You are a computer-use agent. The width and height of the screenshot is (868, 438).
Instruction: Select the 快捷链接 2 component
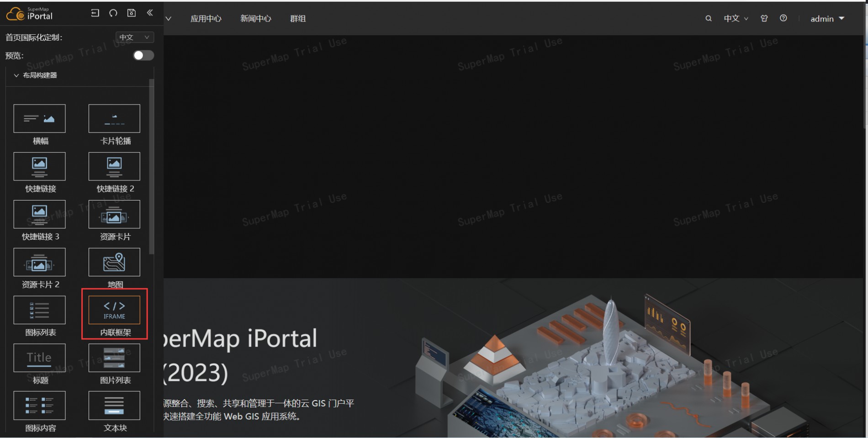click(x=115, y=173)
